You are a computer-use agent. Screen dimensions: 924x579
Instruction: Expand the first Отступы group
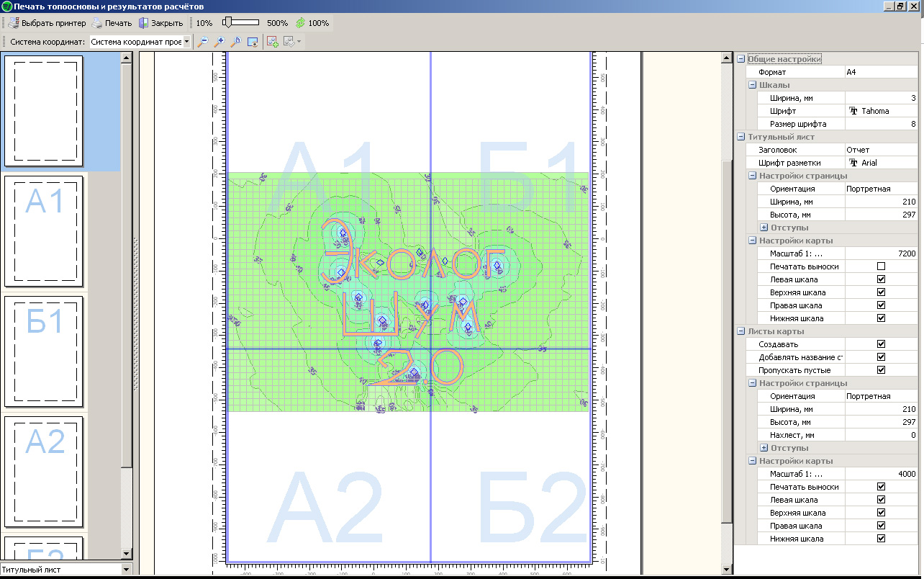764,228
